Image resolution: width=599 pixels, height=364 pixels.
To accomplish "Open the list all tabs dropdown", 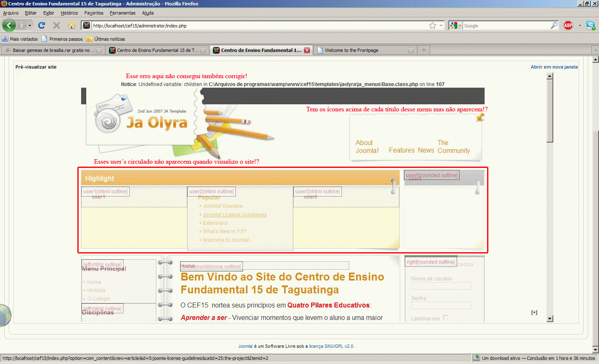I will tap(595, 50).
